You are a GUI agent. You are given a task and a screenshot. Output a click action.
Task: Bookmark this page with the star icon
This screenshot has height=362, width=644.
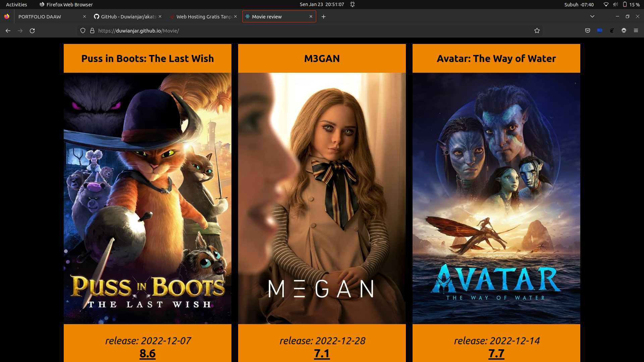pyautogui.click(x=537, y=31)
